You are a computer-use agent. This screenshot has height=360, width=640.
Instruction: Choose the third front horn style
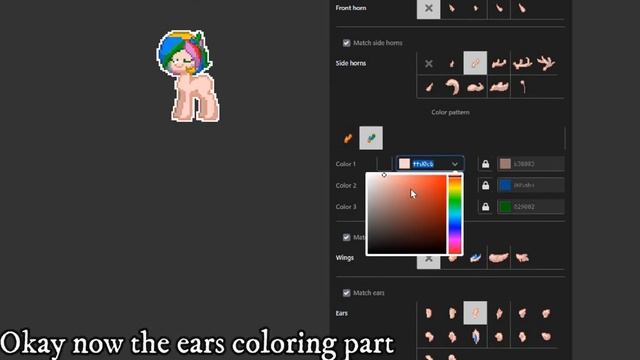click(x=499, y=9)
